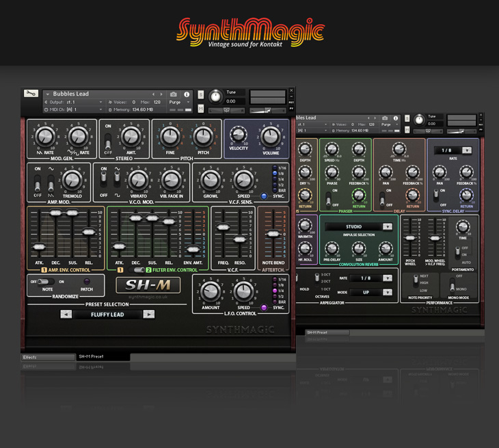Enable the L.F.O. CONTROL SYNC. purple button
This screenshot has height=448, width=499.
click(x=264, y=308)
